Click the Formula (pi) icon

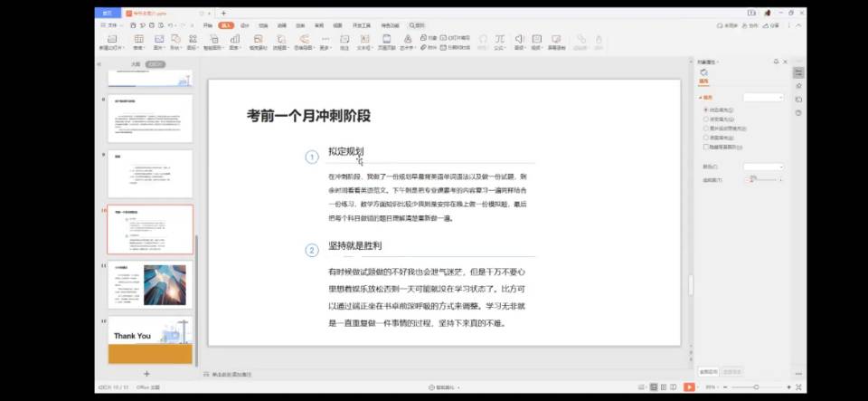498,40
